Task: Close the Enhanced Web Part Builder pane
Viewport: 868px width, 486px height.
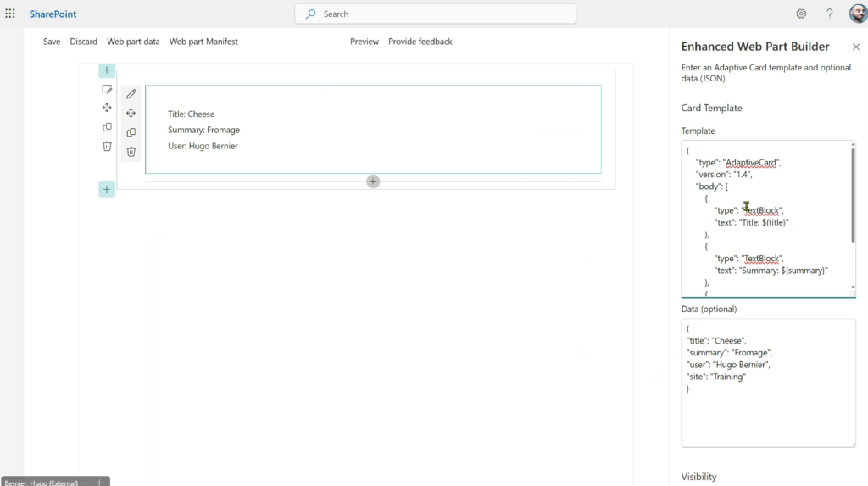Action: 855,47
